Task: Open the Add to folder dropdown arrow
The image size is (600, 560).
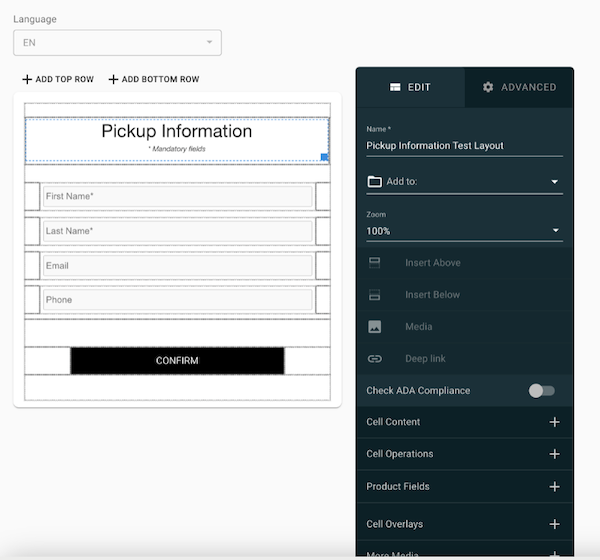Action: [x=554, y=181]
